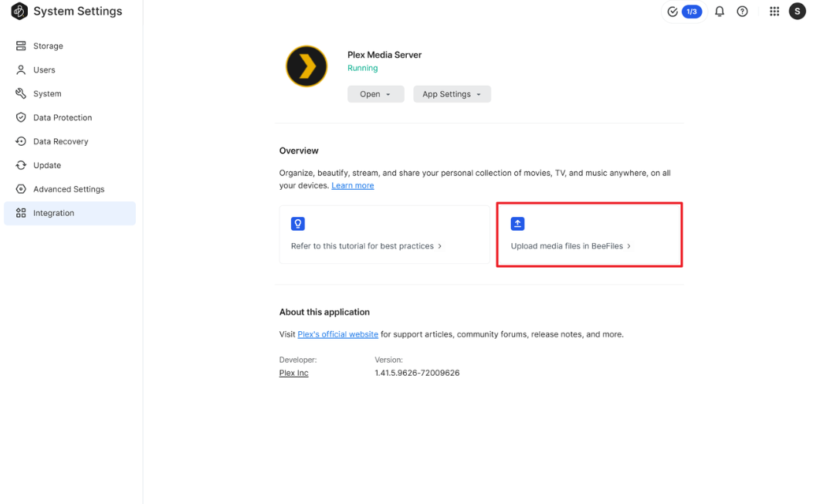The width and height of the screenshot is (813, 504).
Task: Open the chevron after BeeFiles
Action: 629,246
